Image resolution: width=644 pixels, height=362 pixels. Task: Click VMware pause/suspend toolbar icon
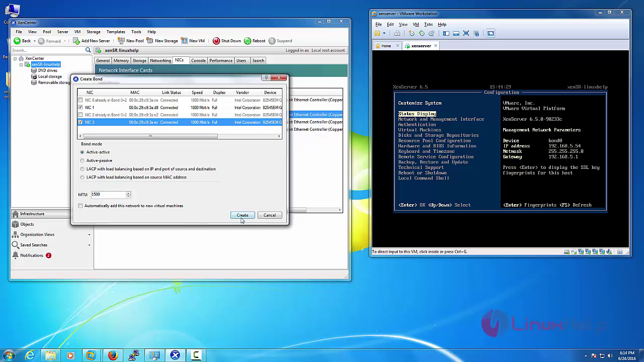[x=377, y=33]
